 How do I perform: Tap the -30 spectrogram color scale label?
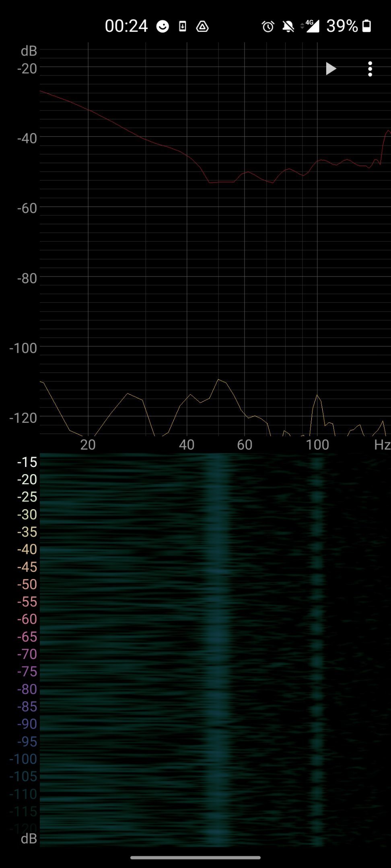tap(27, 515)
